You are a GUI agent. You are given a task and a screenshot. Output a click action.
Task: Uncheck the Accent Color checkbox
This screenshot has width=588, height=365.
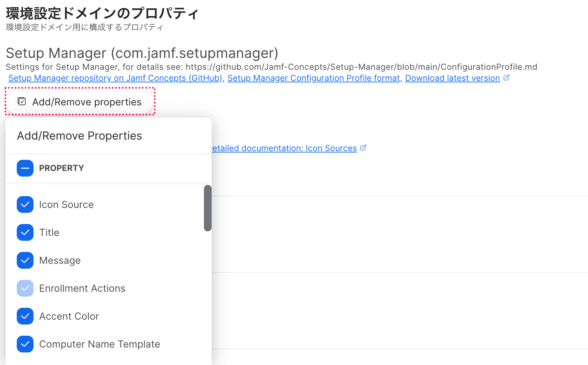[25, 316]
